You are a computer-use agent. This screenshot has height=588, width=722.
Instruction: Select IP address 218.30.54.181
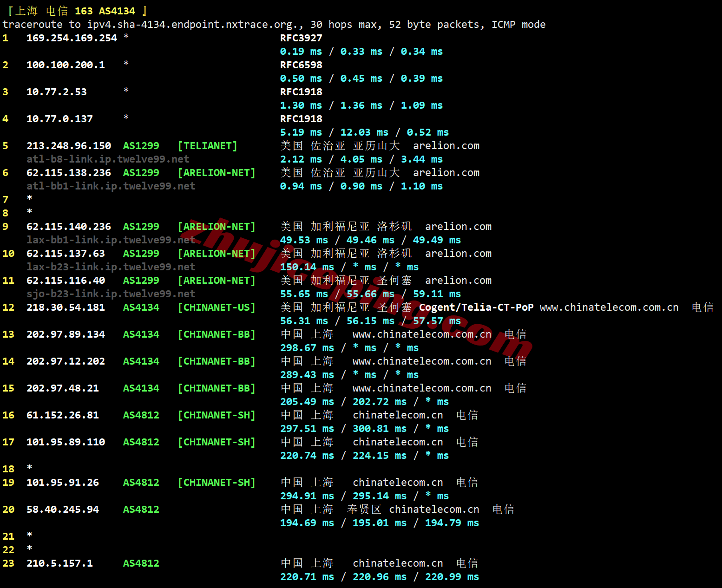(x=66, y=307)
